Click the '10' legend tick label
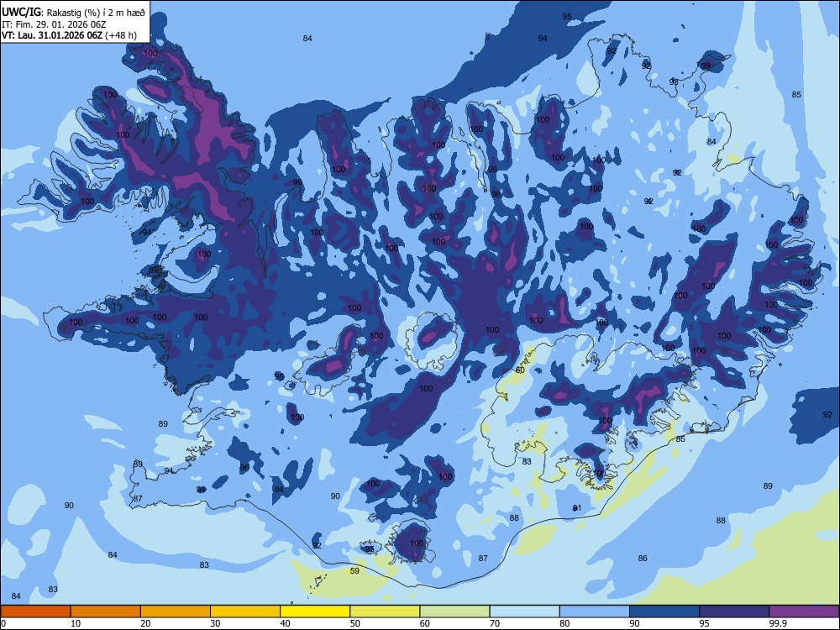 tap(76, 623)
